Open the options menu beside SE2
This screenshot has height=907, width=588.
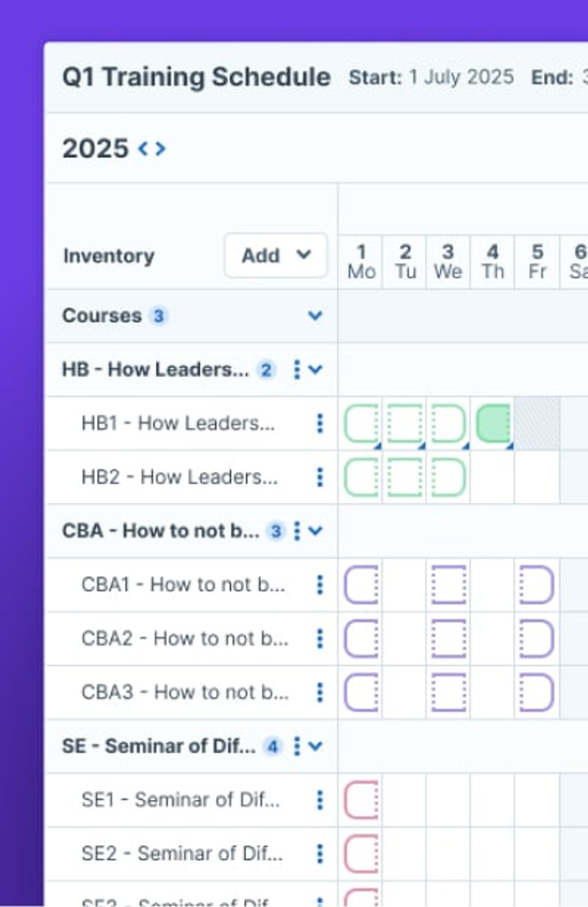coord(320,853)
